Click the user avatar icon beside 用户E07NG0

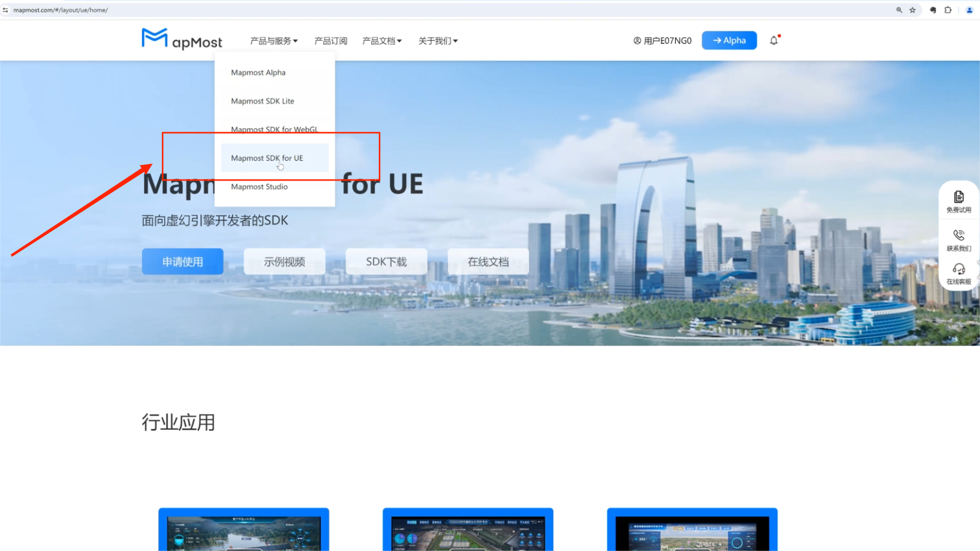(637, 40)
